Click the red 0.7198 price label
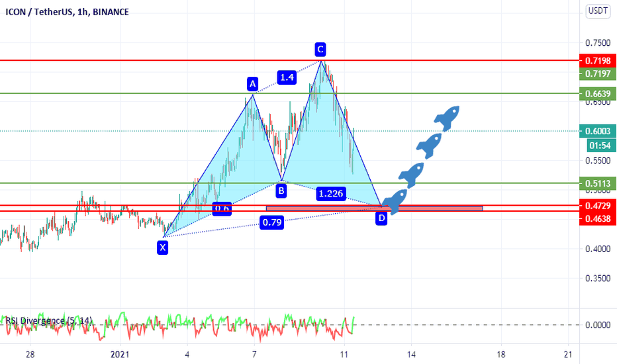The image size is (617, 364). point(598,61)
